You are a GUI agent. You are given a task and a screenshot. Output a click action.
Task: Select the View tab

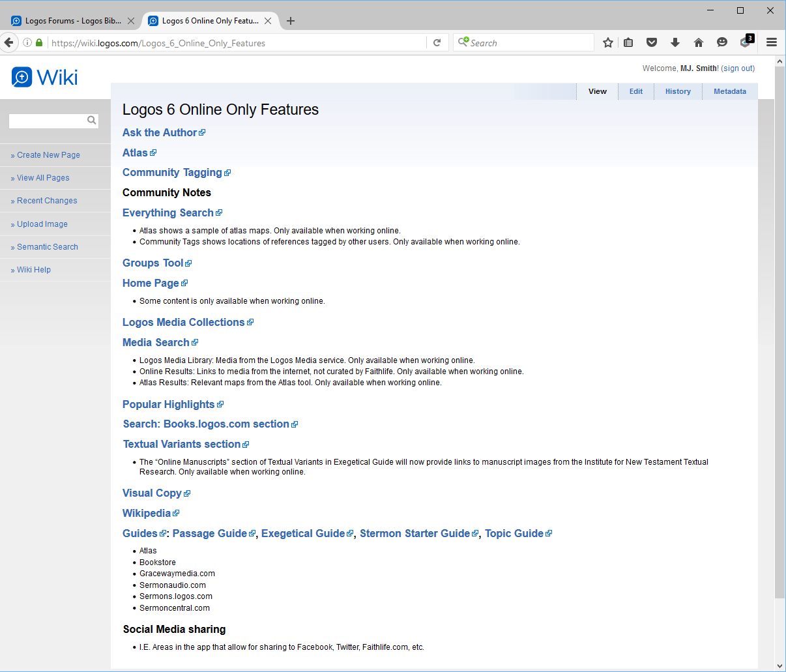click(598, 91)
